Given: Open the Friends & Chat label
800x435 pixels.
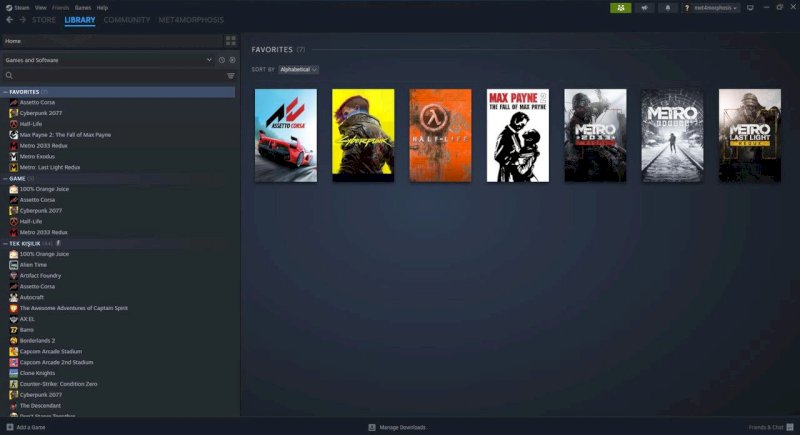Looking at the screenshot, I should (x=766, y=427).
